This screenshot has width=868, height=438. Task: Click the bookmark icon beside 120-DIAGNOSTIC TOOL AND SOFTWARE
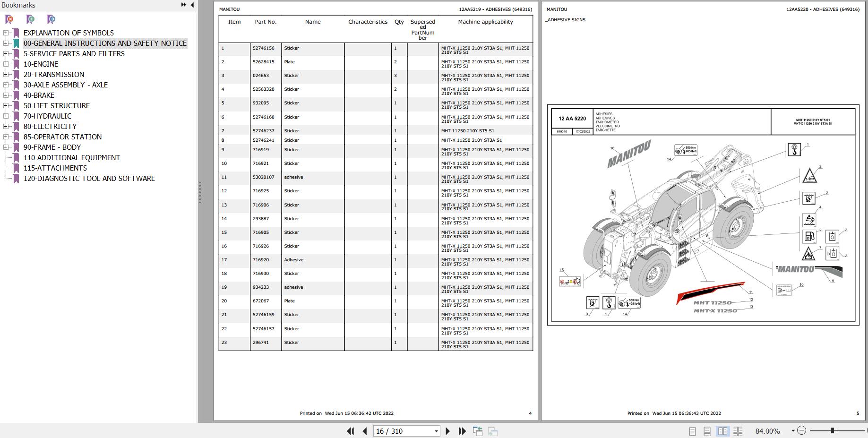[x=16, y=179]
